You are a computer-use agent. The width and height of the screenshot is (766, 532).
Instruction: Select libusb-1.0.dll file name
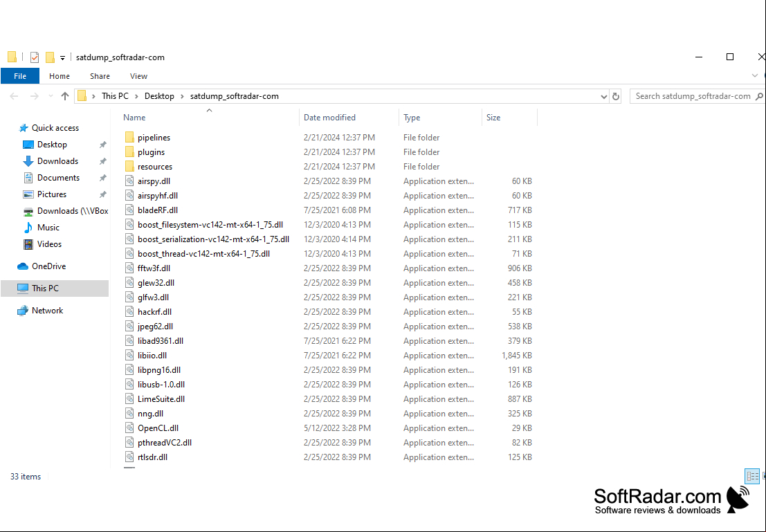(161, 385)
